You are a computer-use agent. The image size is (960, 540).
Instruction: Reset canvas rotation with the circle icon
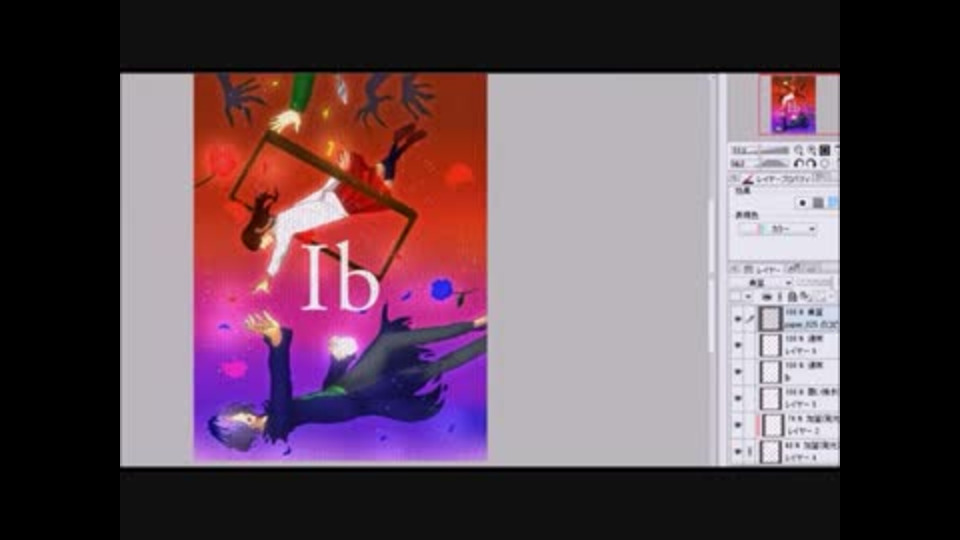click(825, 163)
